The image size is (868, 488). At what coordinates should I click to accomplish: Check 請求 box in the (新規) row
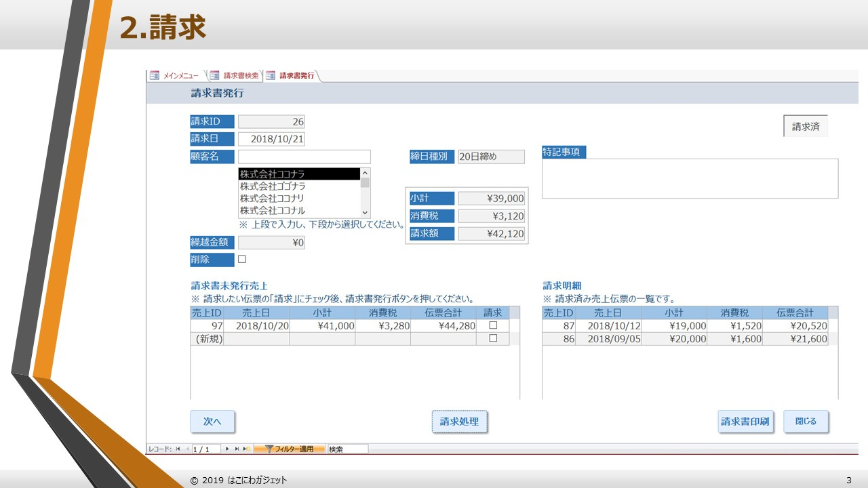pyautogui.click(x=493, y=338)
